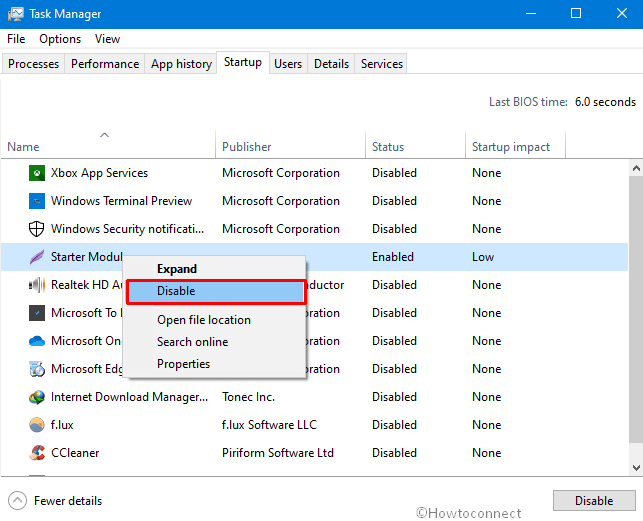The width and height of the screenshot is (643, 521).
Task: Select the Internet Download Manager name
Action: pos(130,397)
